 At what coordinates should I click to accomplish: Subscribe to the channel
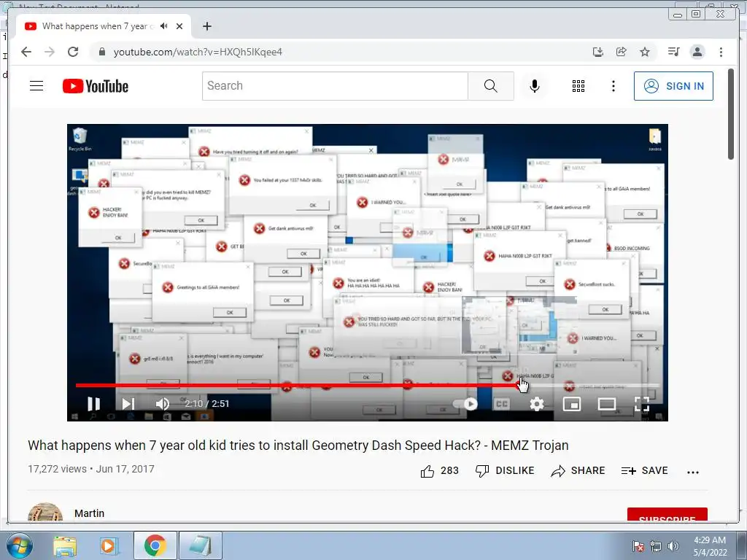point(667,515)
